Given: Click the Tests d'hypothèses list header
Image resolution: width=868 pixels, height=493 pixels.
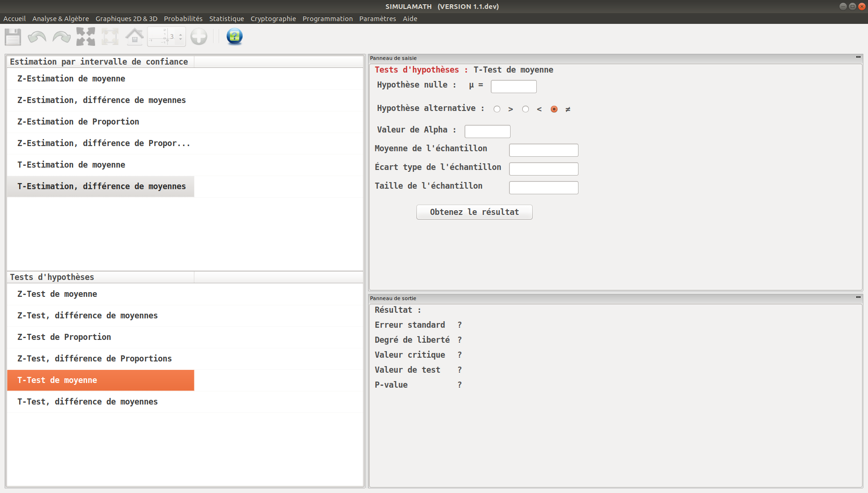Looking at the screenshot, I should tap(101, 277).
